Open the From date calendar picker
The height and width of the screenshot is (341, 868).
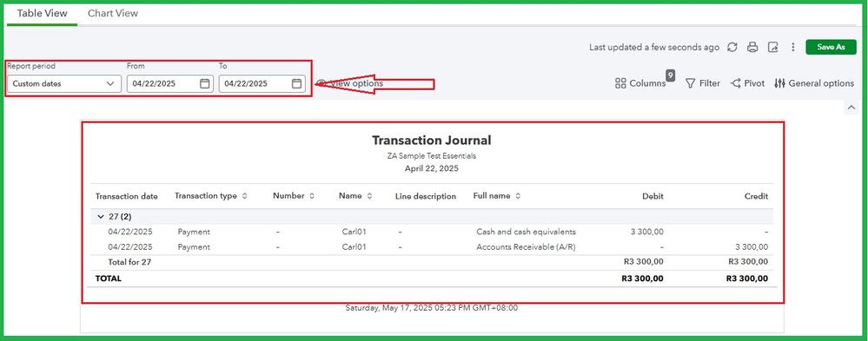(204, 83)
